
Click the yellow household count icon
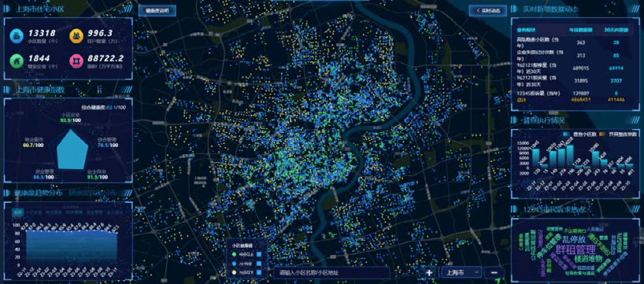click(x=76, y=36)
